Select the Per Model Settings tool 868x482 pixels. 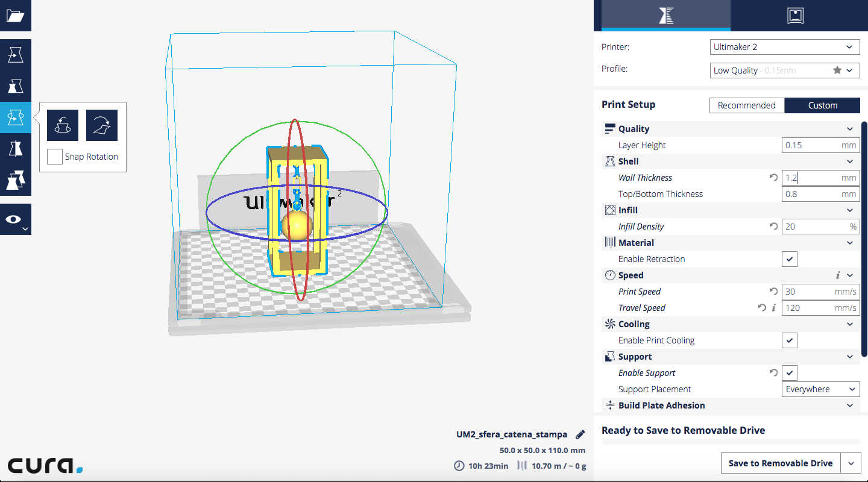click(x=15, y=180)
